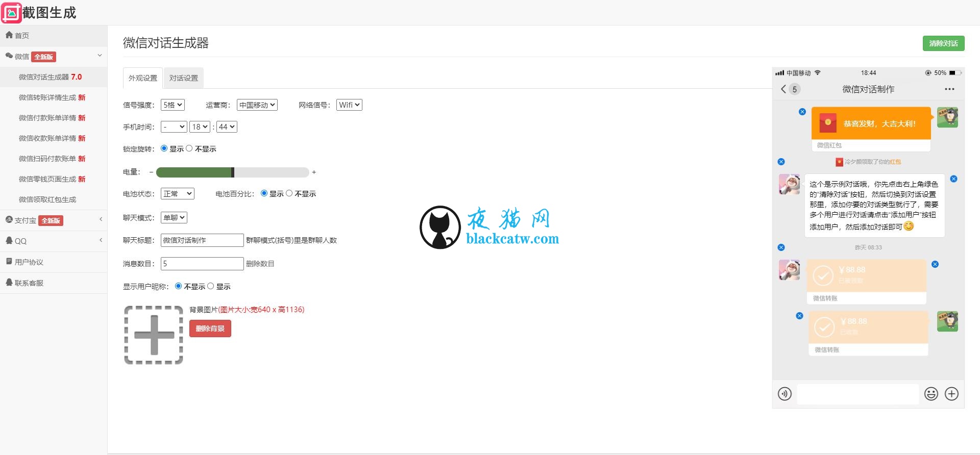The height and width of the screenshot is (455, 980).
Task: Click the 消息数目 input field
Action: pos(202,264)
